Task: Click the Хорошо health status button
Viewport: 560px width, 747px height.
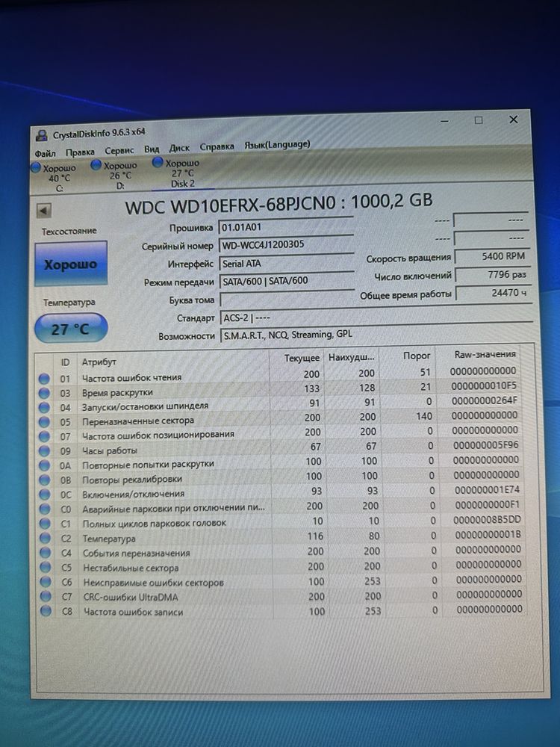Action: [70, 264]
